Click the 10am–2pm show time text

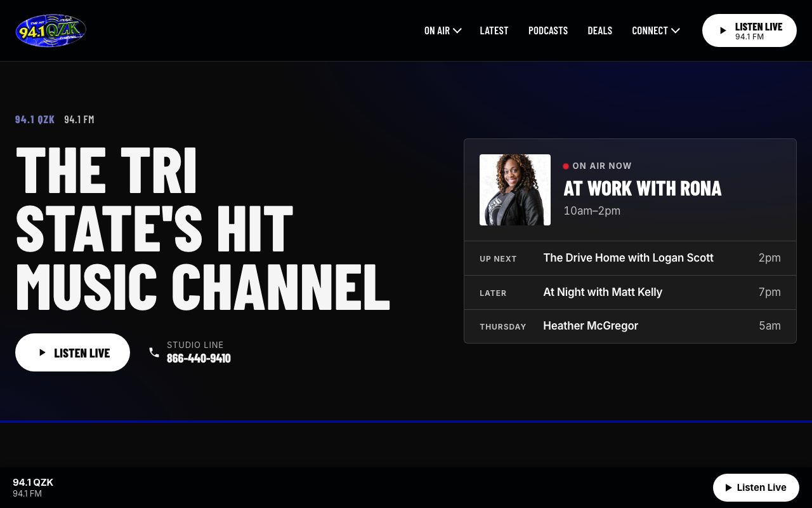tap(592, 211)
